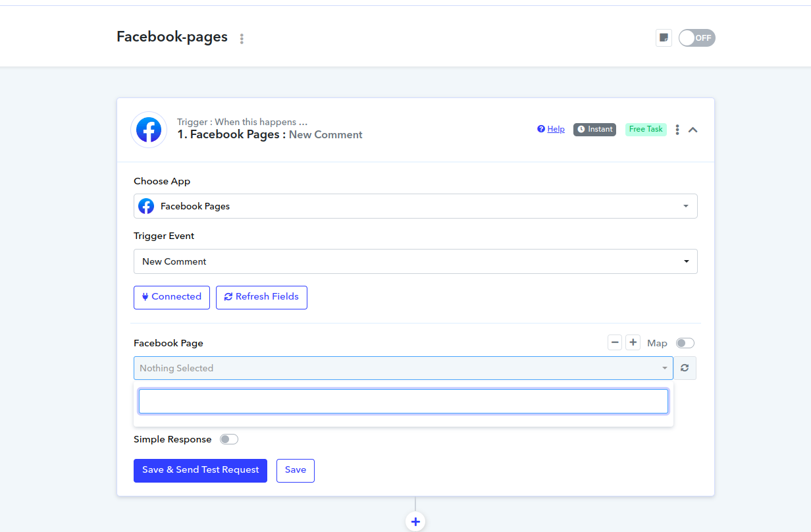Open the Choose App dropdown
This screenshot has width=811, height=532.
coord(415,206)
